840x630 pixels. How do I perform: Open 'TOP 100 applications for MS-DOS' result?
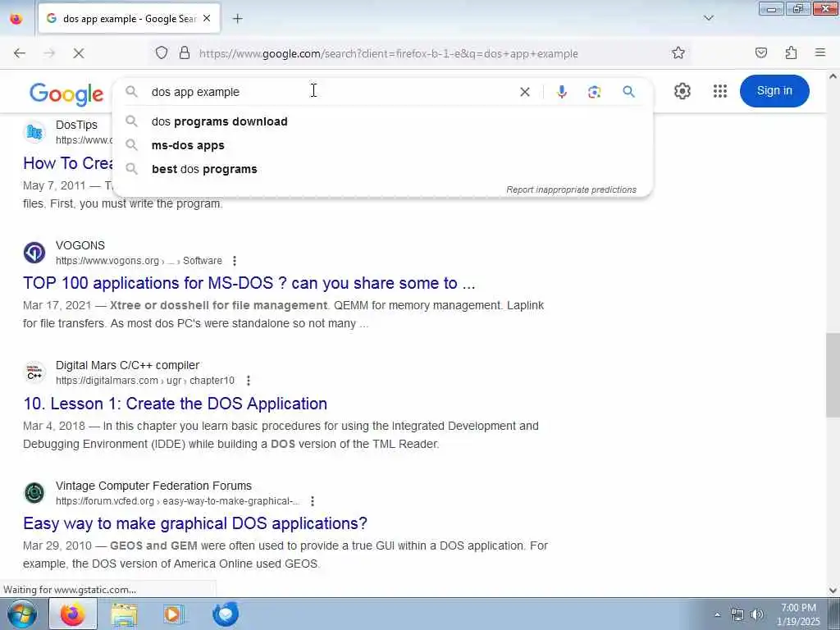(x=249, y=283)
